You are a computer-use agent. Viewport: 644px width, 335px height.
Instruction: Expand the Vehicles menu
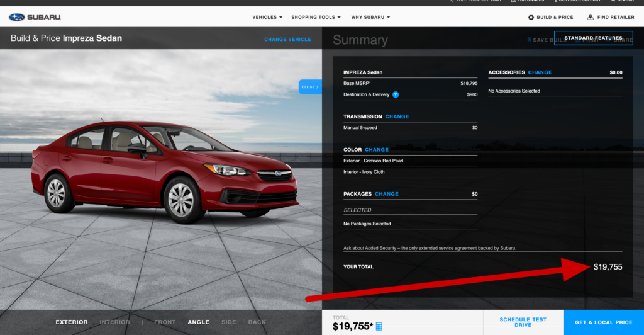(x=267, y=17)
